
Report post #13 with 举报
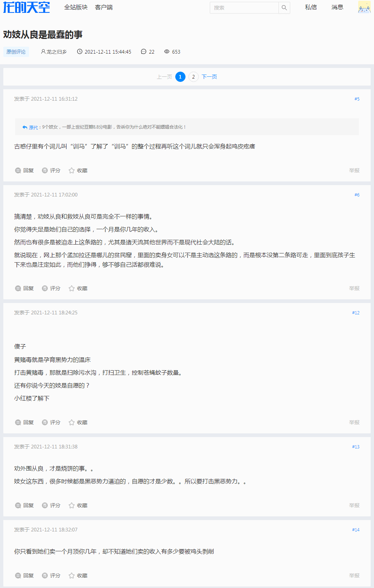(x=355, y=505)
